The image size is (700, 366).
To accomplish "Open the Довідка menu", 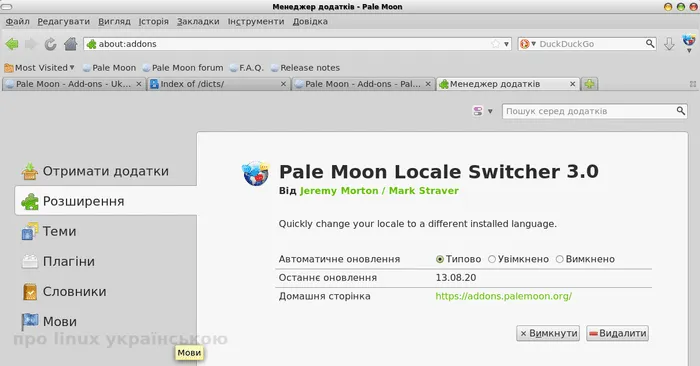I will [x=310, y=21].
